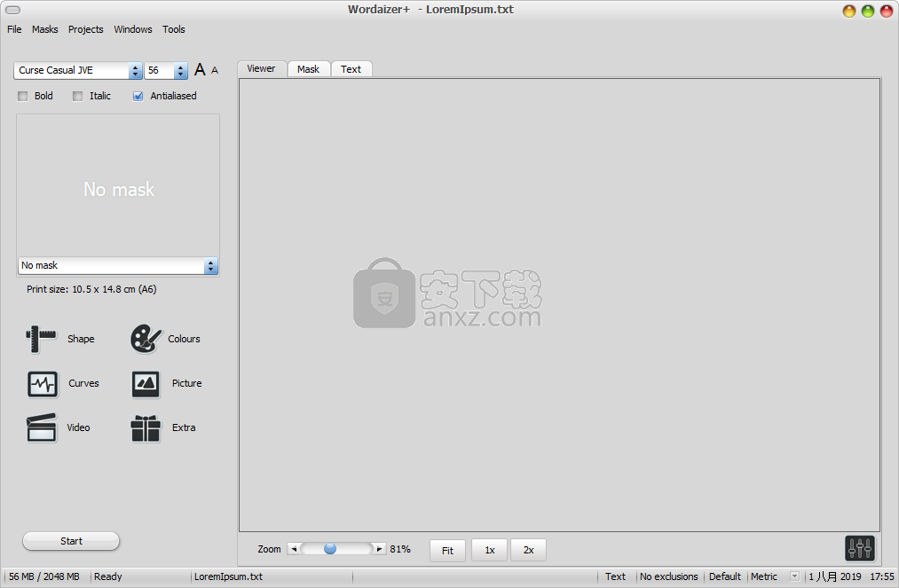
Task: Switch to the Mask tab
Action: point(309,69)
